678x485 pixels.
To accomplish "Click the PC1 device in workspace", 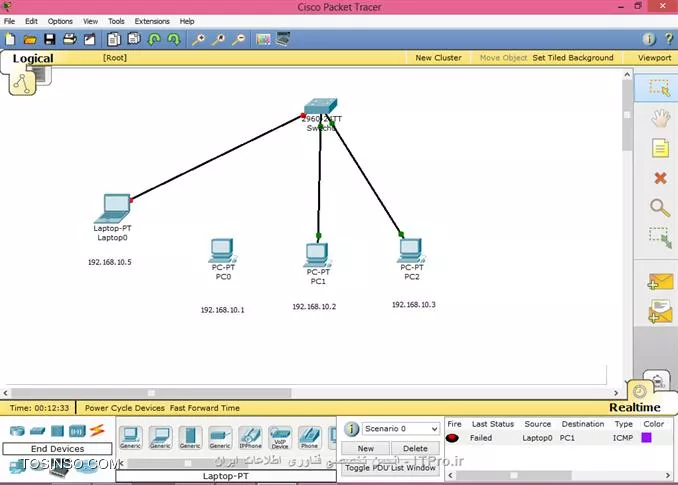I will click(317, 255).
